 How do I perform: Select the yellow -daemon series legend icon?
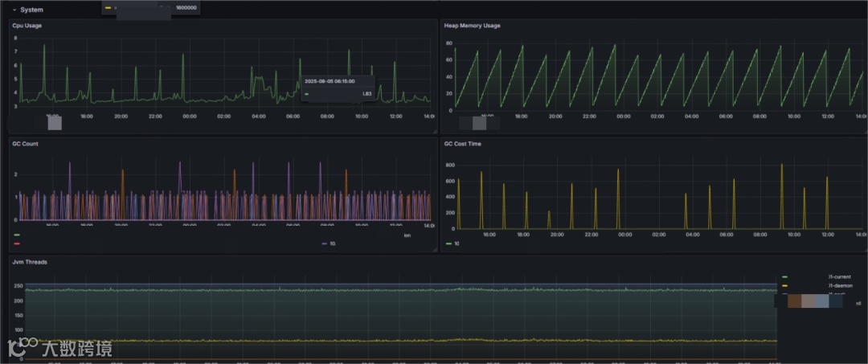(x=784, y=285)
